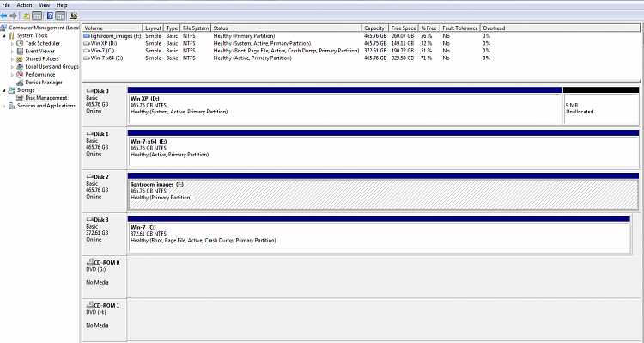
Task: Click the blue Help question mark icon
Action: (x=50, y=15)
